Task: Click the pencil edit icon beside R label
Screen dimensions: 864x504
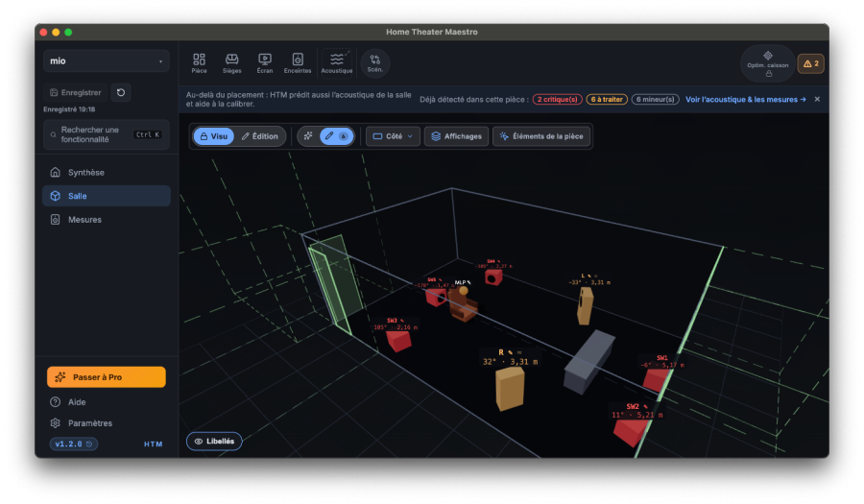Action: pyautogui.click(x=511, y=352)
